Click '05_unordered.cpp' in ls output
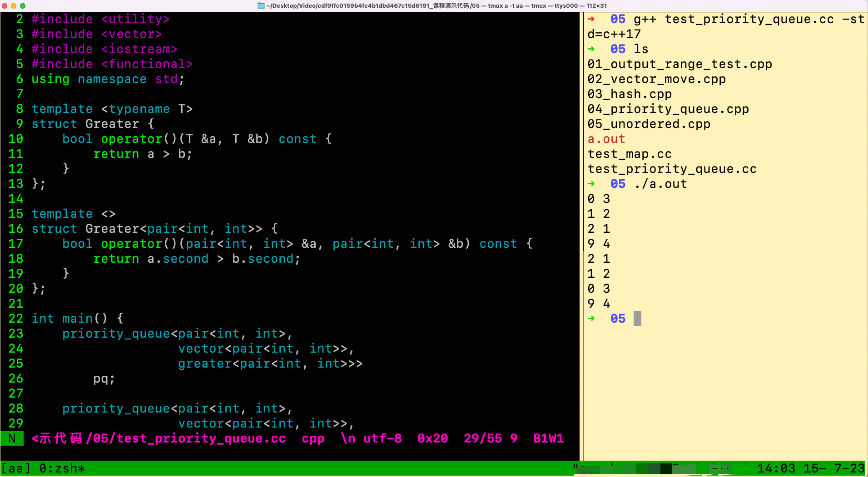This screenshot has width=868, height=477. 649,124
